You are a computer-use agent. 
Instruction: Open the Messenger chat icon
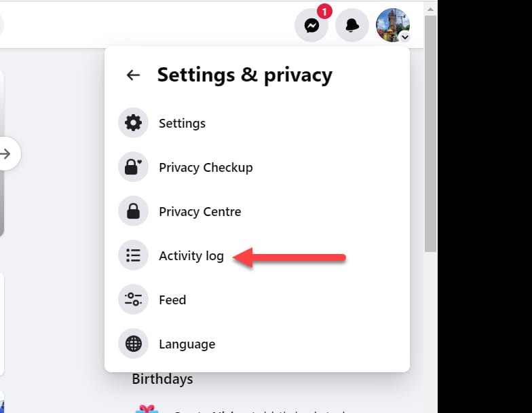click(x=311, y=26)
